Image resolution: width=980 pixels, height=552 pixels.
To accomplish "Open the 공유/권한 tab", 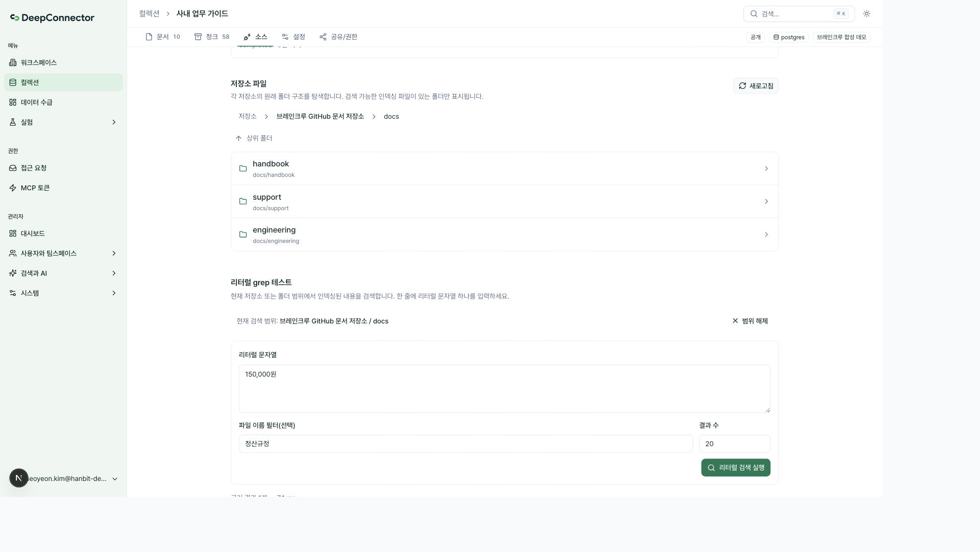I will point(339,37).
